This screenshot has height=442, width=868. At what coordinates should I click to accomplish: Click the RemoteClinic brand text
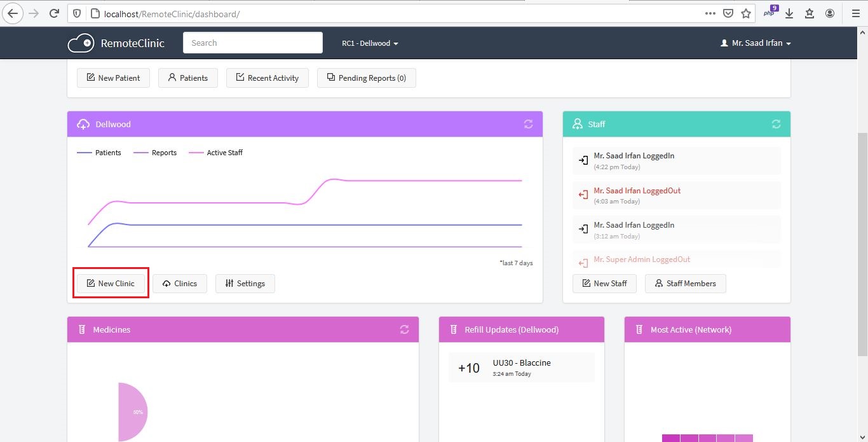click(x=132, y=43)
